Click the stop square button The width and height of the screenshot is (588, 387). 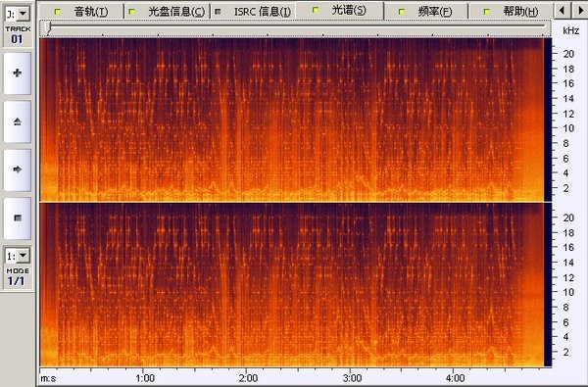click(18, 218)
